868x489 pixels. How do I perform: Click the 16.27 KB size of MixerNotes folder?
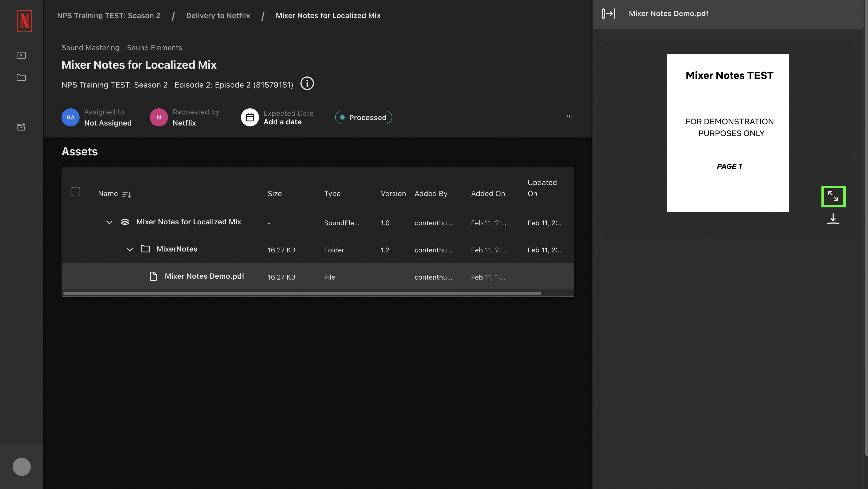(x=281, y=250)
